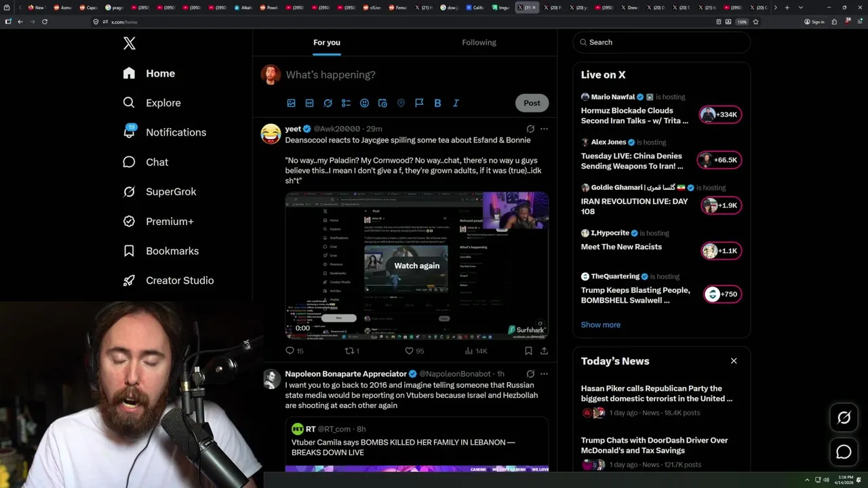The height and width of the screenshot is (488, 868).
Task: Open Chat in the sidebar
Action: click(146, 162)
